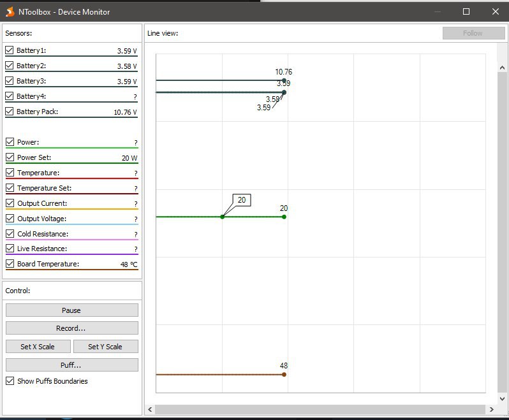Image resolution: width=509 pixels, height=420 pixels.
Task: Click the Sensors: panel heading
Action: pos(18,33)
